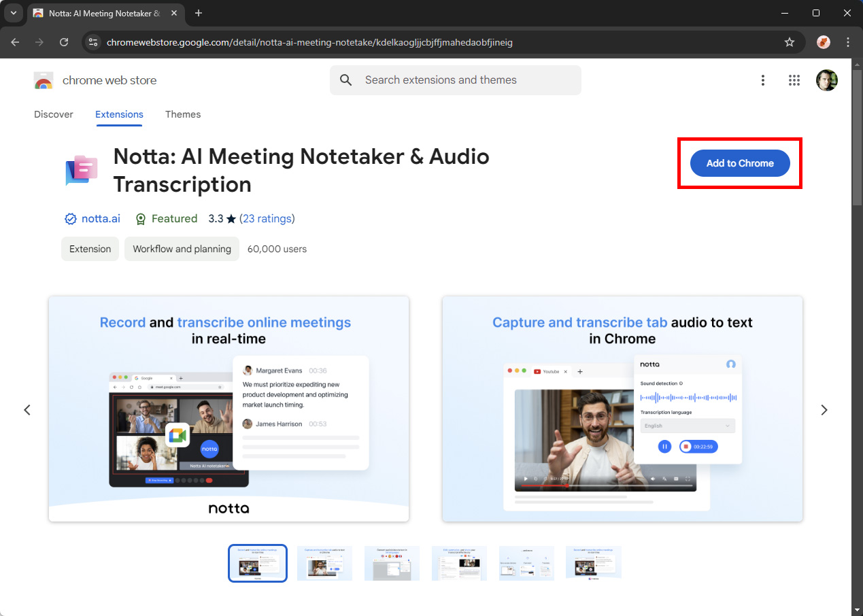Open the Google apps grid

click(x=794, y=80)
